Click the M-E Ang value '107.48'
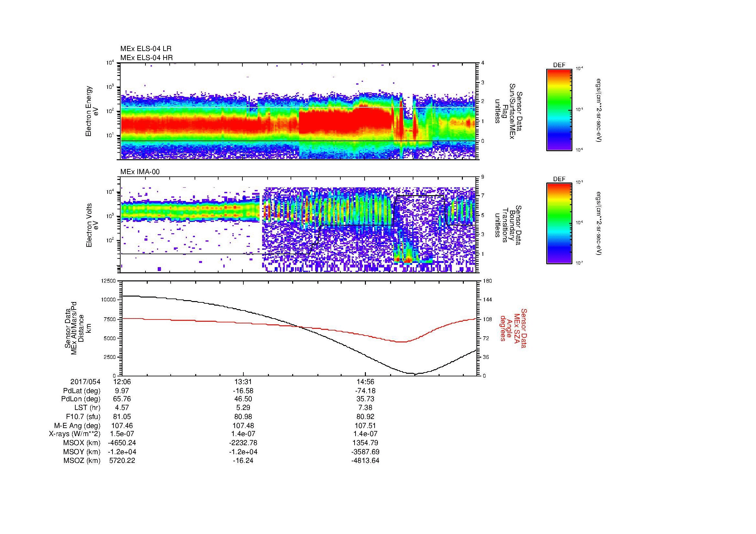Viewport: 756px width, 534px height. [x=244, y=426]
